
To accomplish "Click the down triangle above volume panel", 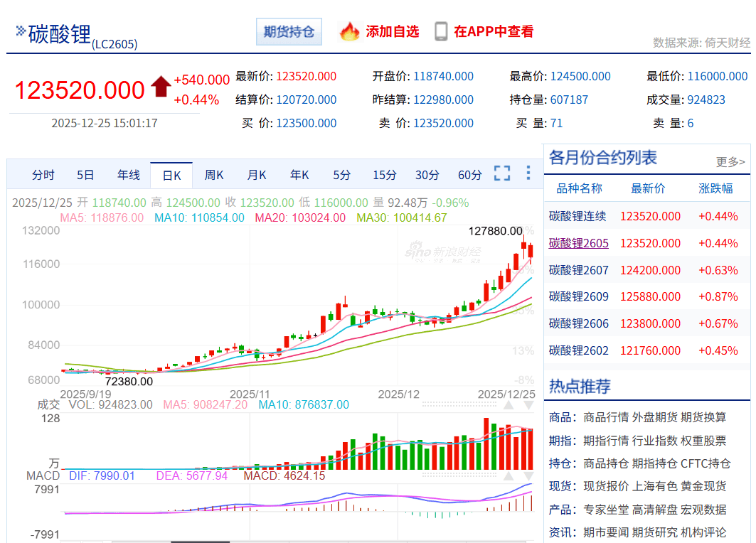I will (x=528, y=405).
